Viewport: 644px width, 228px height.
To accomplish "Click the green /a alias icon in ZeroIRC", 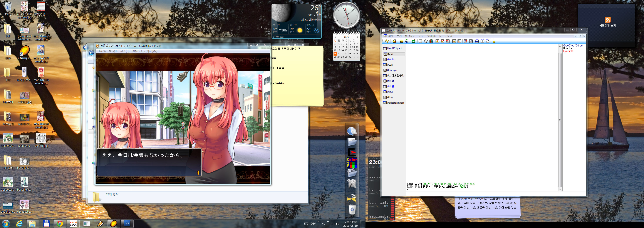I will [414, 41].
